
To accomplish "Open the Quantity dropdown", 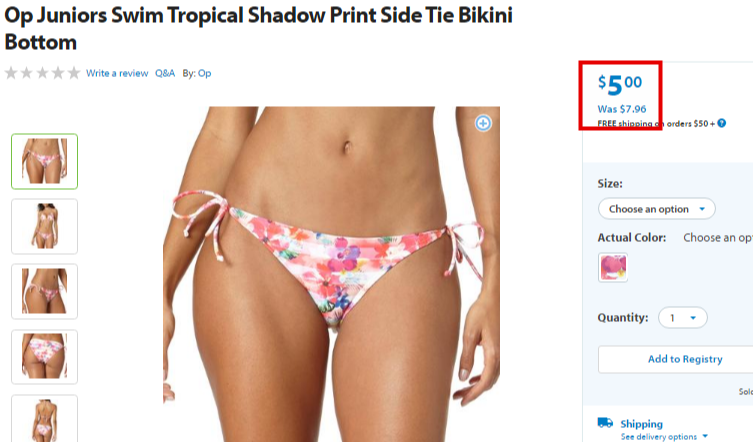I will coord(682,318).
